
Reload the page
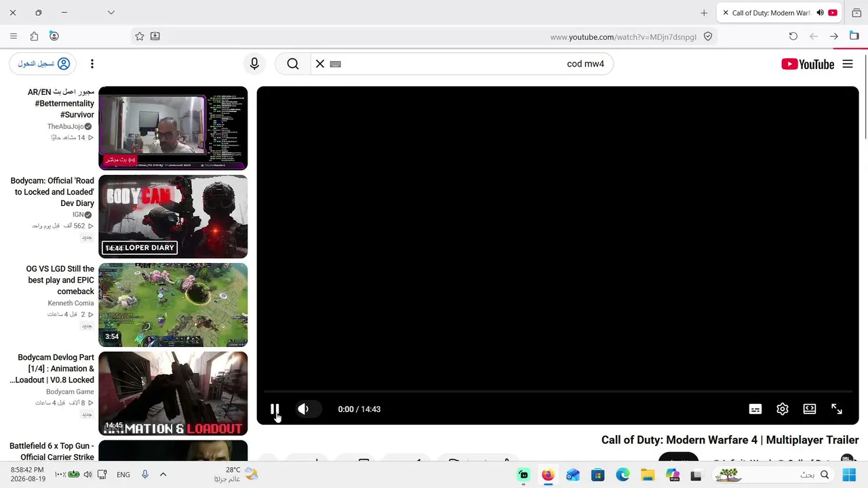[x=793, y=36]
